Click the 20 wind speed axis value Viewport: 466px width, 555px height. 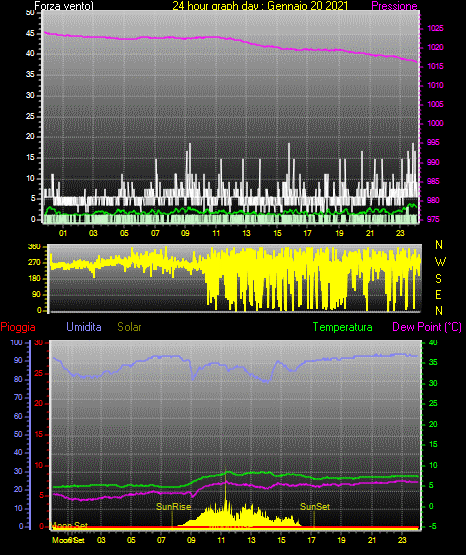(x=30, y=136)
